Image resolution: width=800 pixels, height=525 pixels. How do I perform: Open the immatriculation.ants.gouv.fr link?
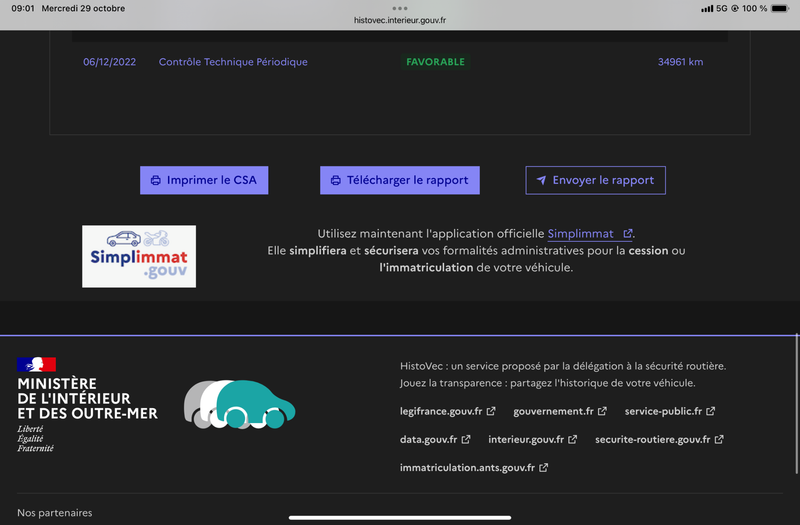[467, 467]
